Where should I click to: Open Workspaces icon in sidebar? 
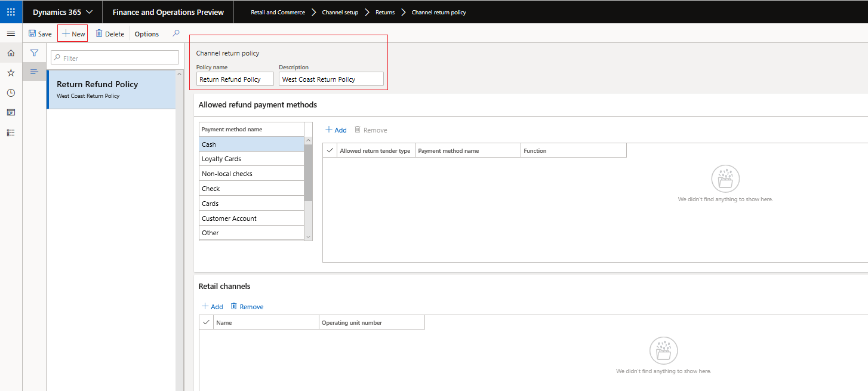click(11, 112)
